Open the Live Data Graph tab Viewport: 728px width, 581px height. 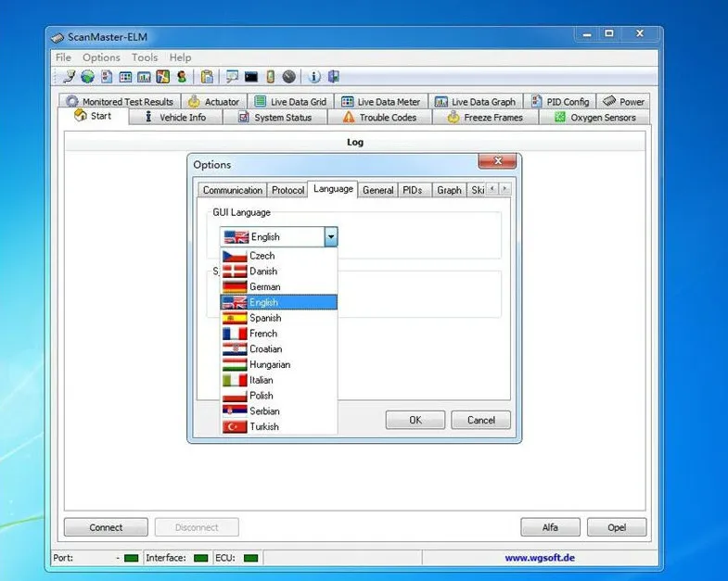tap(476, 101)
